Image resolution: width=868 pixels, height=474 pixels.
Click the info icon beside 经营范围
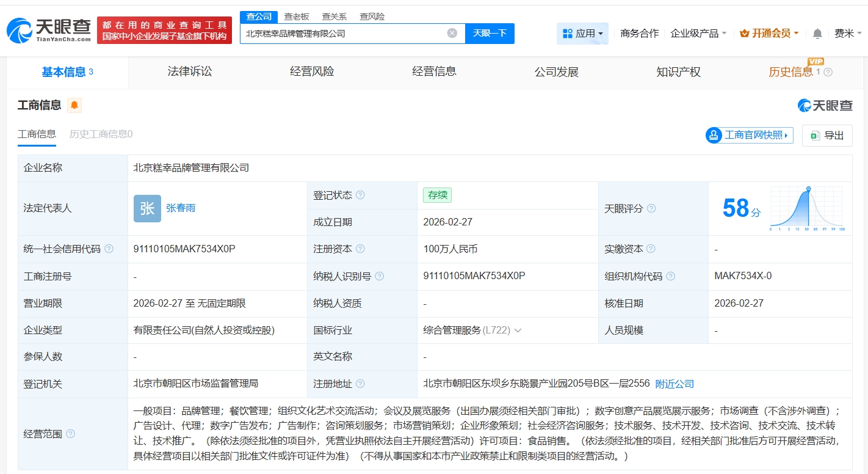click(x=70, y=434)
